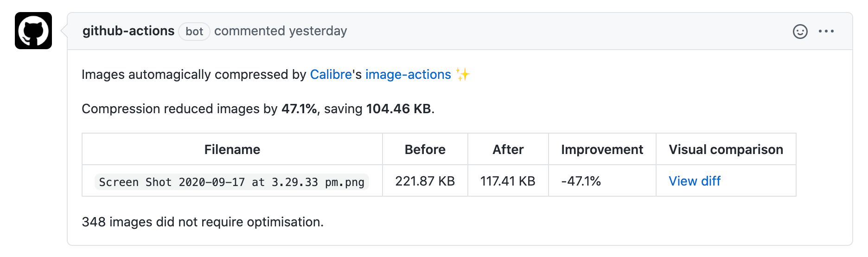868x257 pixels.
Task: Open the Calibre link
Action: pyautogui.click(x=331, y=74)
